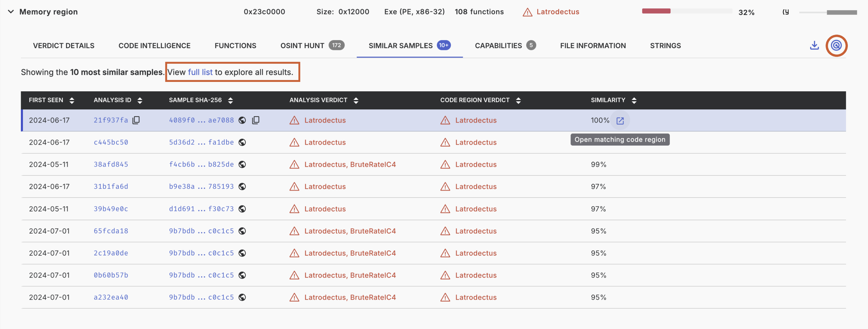Click the circled target icon at top right
868x329 pixels.
coord(836,45)
